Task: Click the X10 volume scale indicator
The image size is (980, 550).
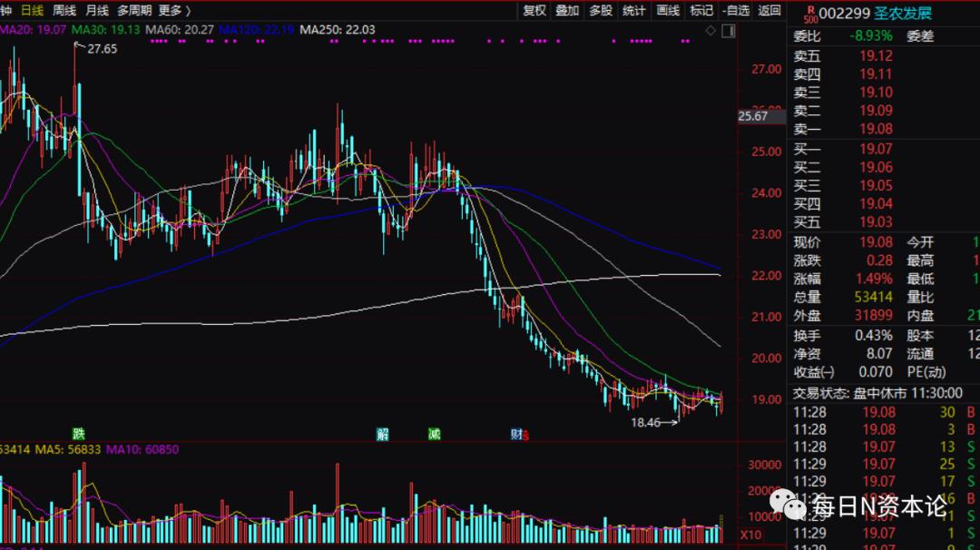Action: point(750,535)
